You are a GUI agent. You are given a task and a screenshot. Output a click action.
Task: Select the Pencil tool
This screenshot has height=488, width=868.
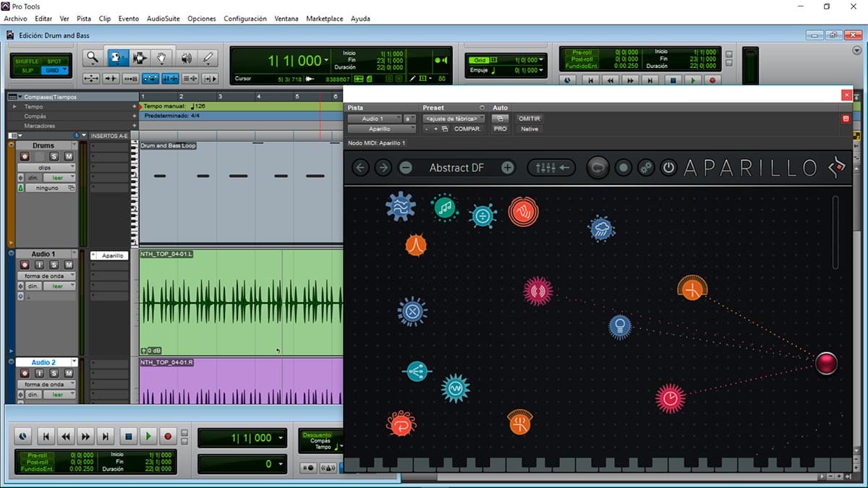(208, 58)
